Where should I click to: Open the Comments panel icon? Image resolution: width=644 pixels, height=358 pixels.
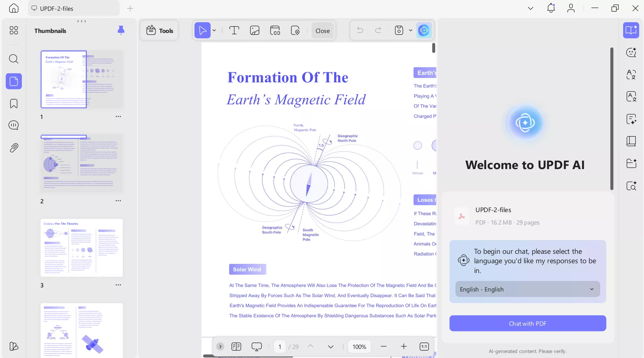click(x=13, y=125)
